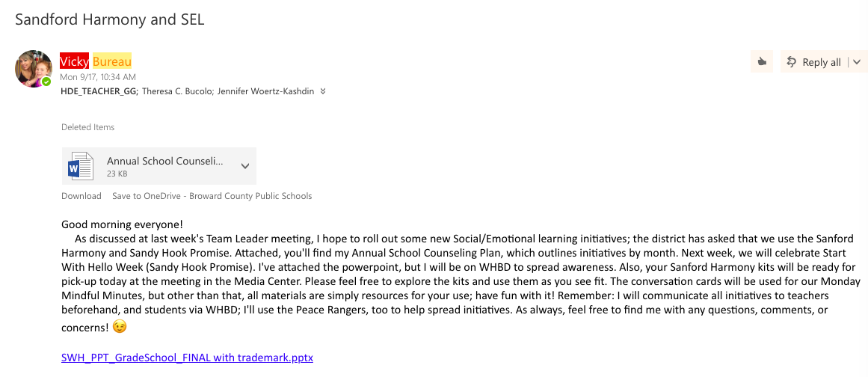The width and height of the screenshot is (868, 377).
Task: Click the green presence status badge
Action: coord(46,82)
